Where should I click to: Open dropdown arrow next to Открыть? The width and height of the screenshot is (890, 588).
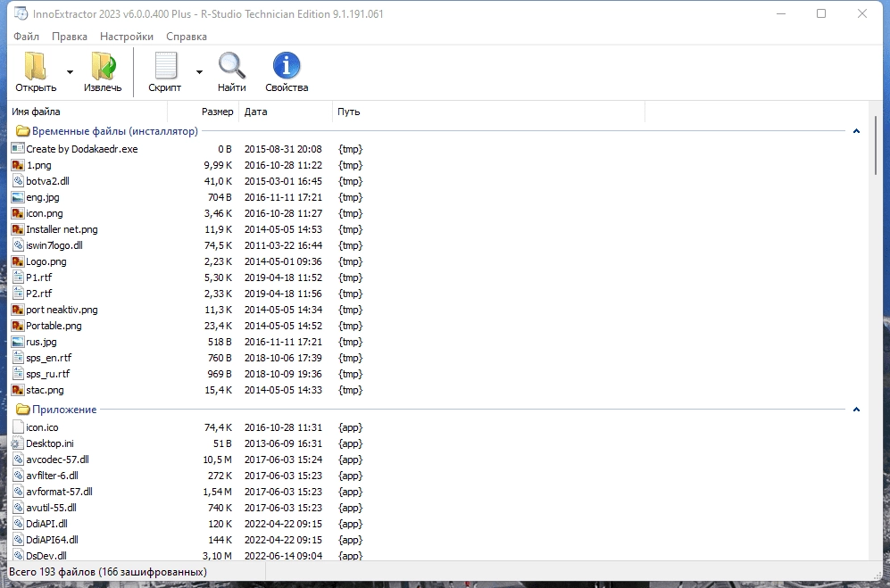[x=70, y=72]
